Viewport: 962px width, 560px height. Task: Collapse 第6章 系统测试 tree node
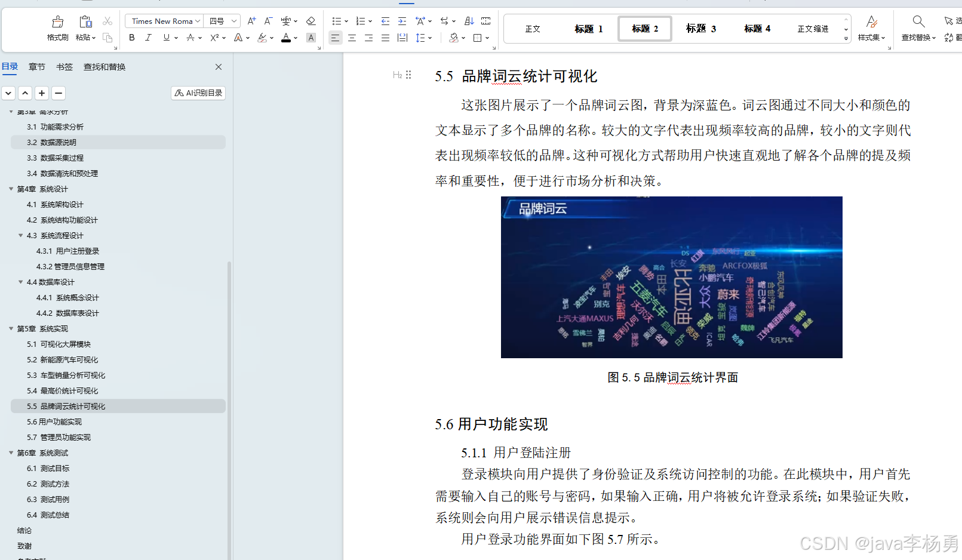pyautogui.click(x=11, y=453)
